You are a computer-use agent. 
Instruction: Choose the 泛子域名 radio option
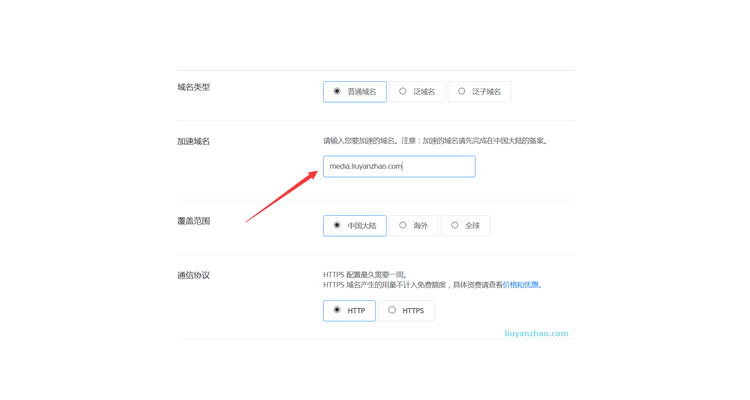(479, 92)
